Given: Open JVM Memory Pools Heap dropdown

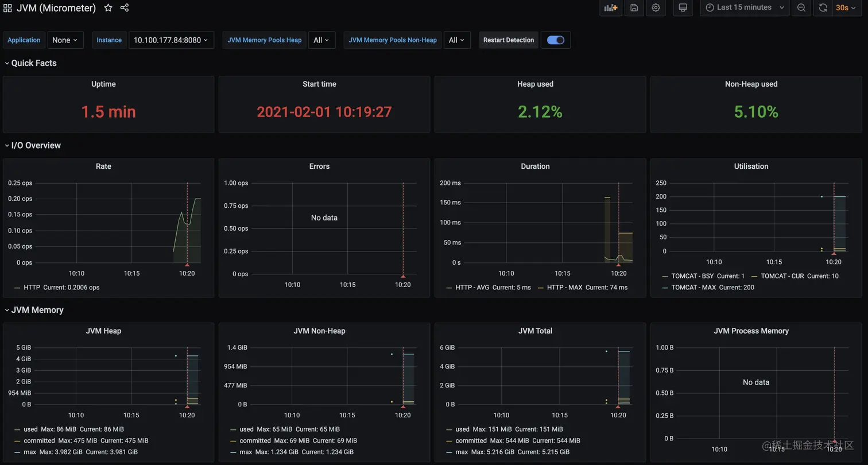Looking at the screenshot, I should pyautogui.click(x=321, y=40).
